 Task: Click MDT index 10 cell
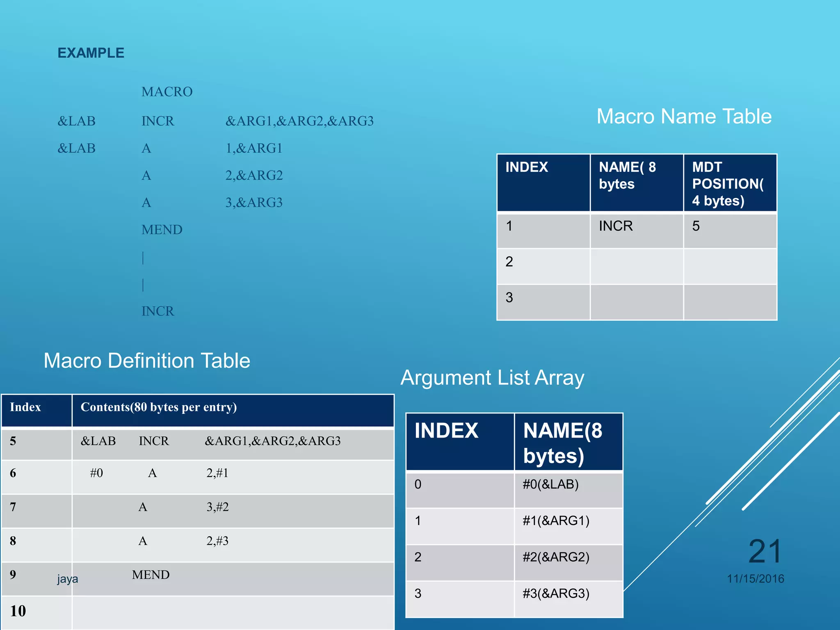click(37, 613)
